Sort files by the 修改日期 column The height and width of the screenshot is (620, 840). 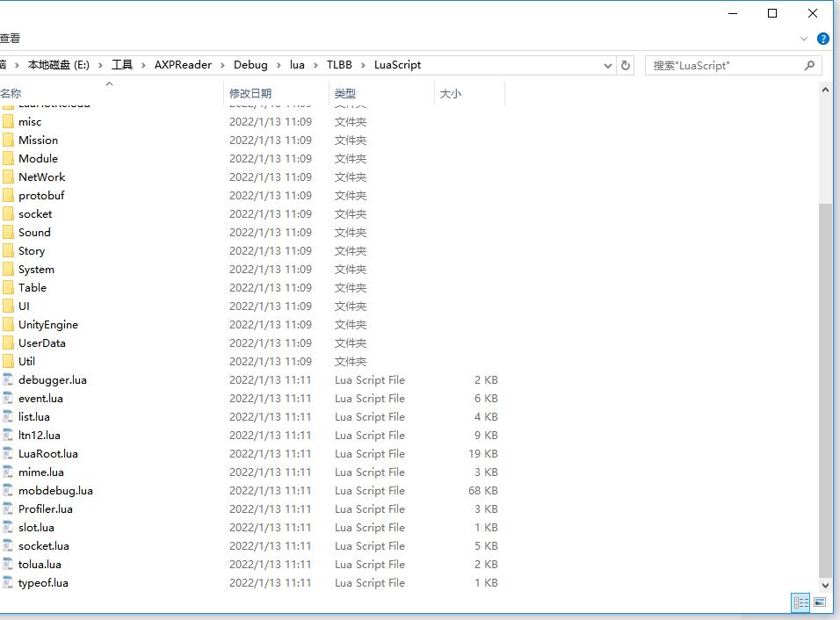pyautogui.click(x=250, y=93)
